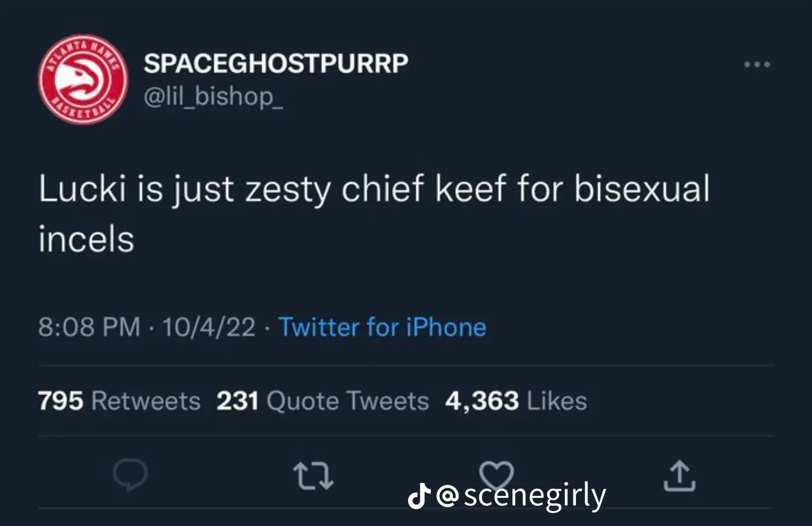This screenshot has height=526, width=812.
Task: Open the reply speech bubble icon
Action: pyautogui.click(x=129, y=476)
